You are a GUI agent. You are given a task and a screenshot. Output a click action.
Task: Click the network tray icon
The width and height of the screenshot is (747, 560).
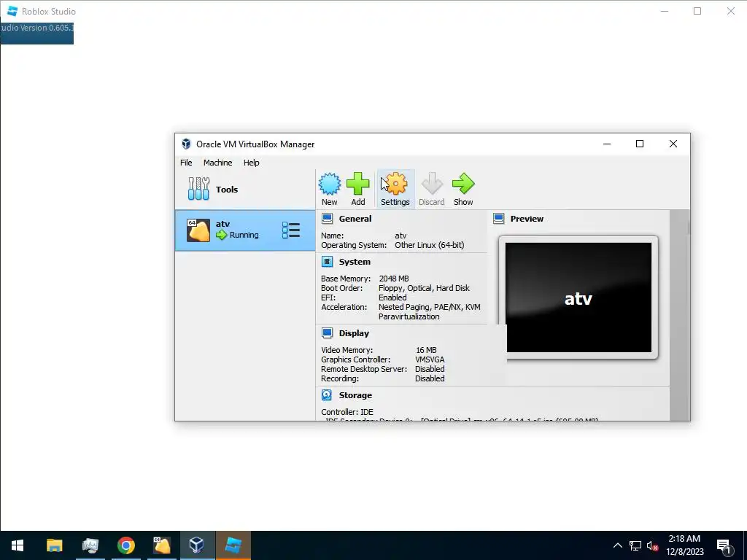[635, 545]
